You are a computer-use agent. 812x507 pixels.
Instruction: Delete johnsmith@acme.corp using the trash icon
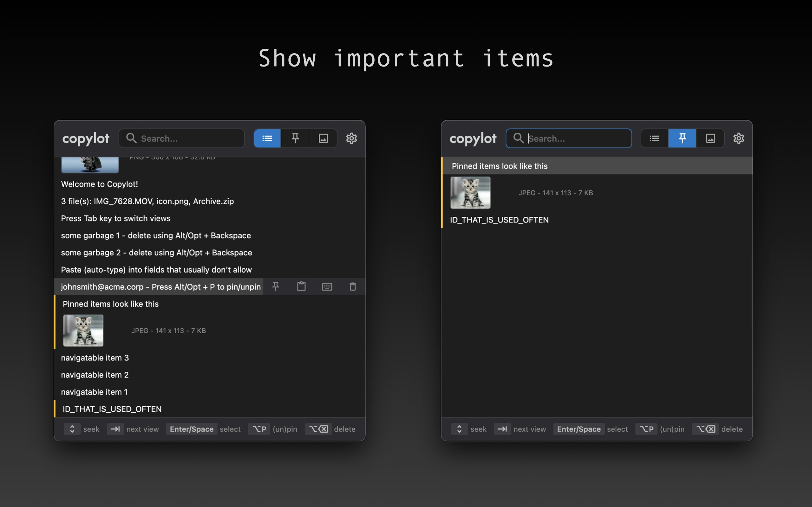(x=352, y=286)
